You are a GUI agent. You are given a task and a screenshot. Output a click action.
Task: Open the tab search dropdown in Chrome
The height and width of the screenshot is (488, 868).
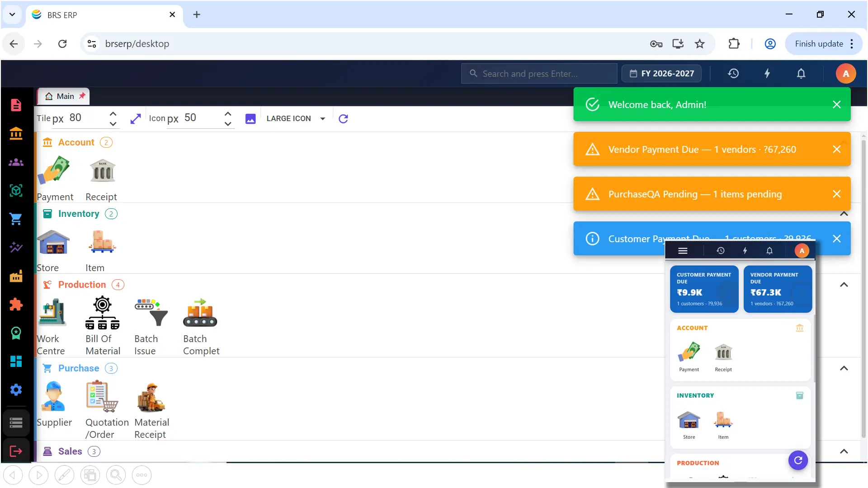12,14
